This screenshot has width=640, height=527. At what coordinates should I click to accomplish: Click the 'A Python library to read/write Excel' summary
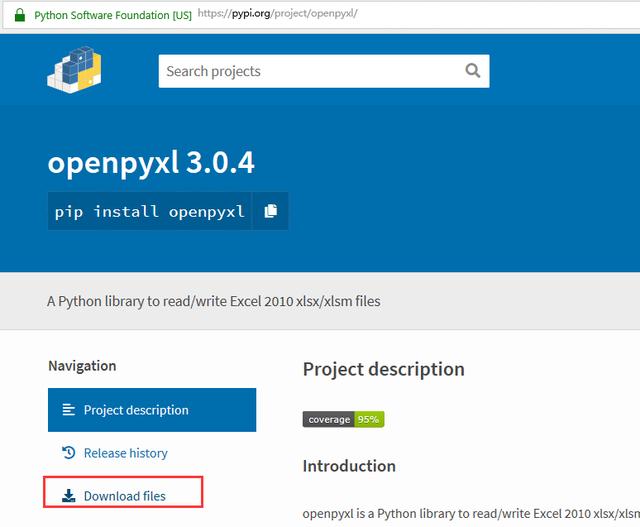(x=213, y=301)
